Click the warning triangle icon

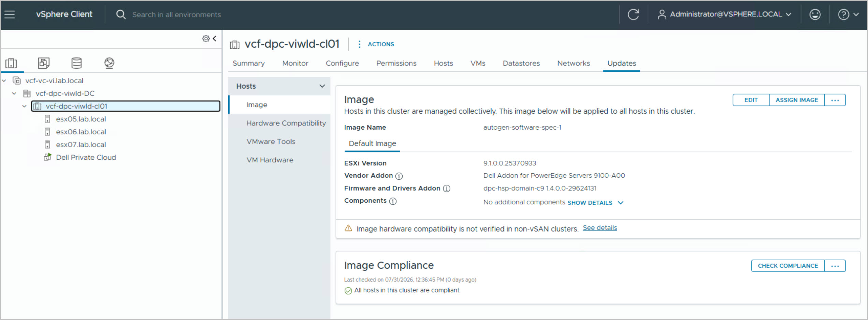[x=348, y=228]
